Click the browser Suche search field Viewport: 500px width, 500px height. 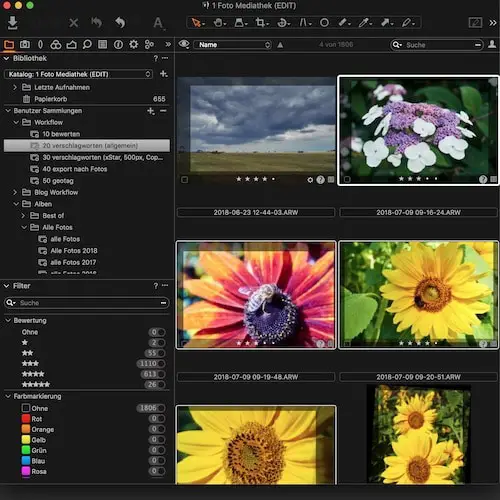click(x=437, y=45)
